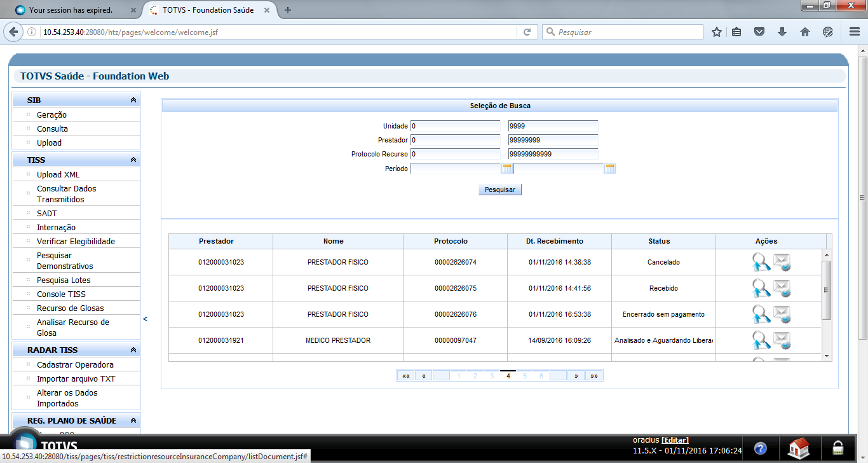Image resolution: width=868 pixels, height=463 pixels.
Task: Click envelope action for protocol 00002626076
Action: coord(782,314)
